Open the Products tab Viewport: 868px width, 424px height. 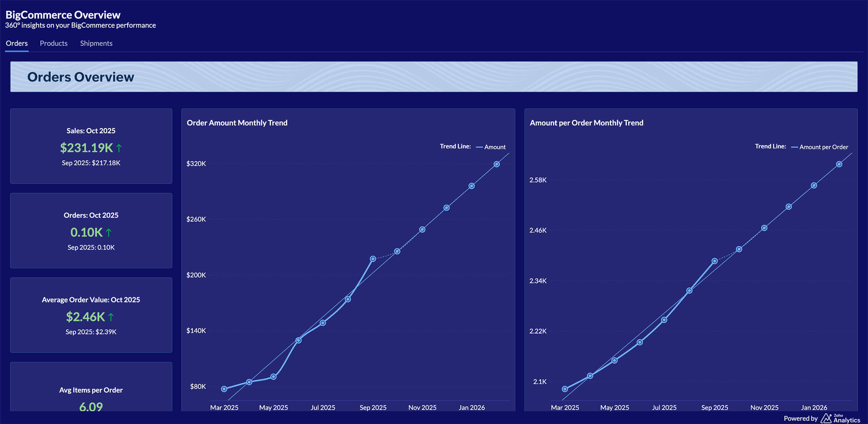pyautogui.click(x=54, y=43)
